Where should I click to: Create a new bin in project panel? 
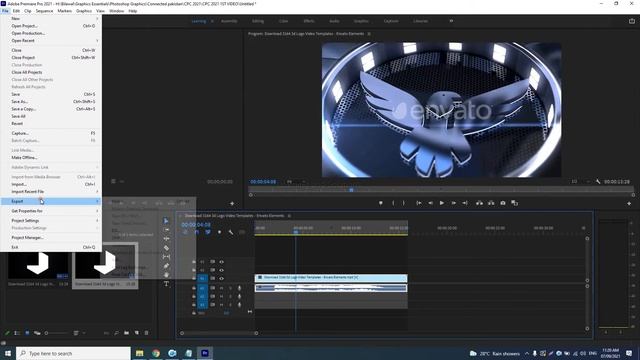(x=127, y=333)
